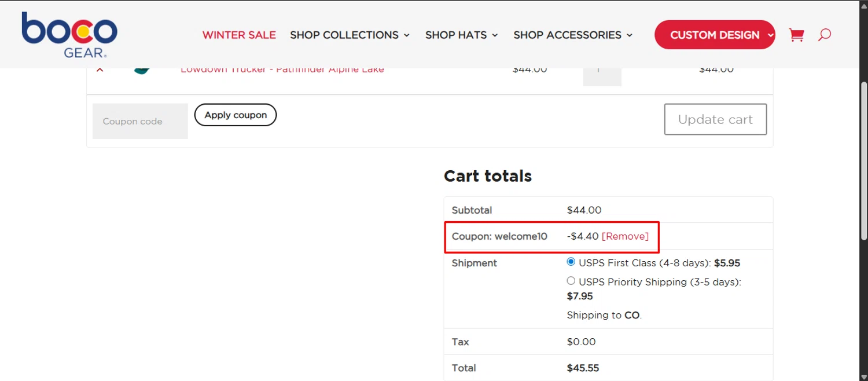Open the search magnifier icon
This screenshot has width=868, height=381.
[x=825, y=35]
